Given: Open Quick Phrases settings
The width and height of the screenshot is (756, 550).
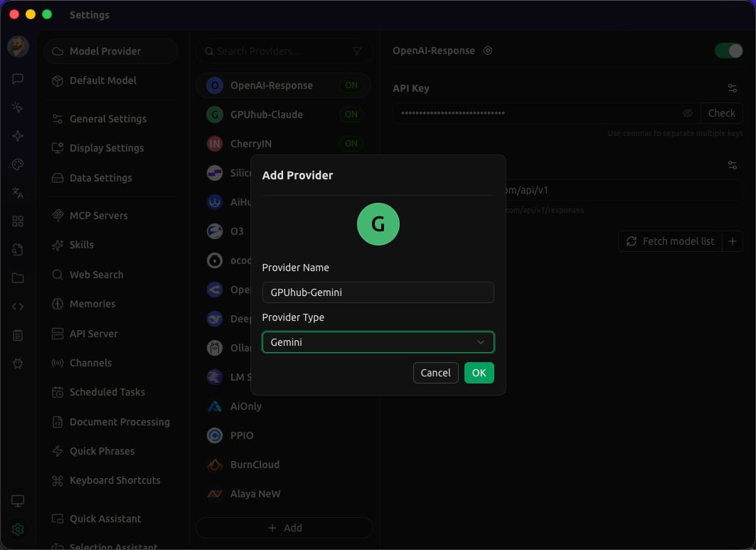Looking at the screenshot, I should [110, 451].
